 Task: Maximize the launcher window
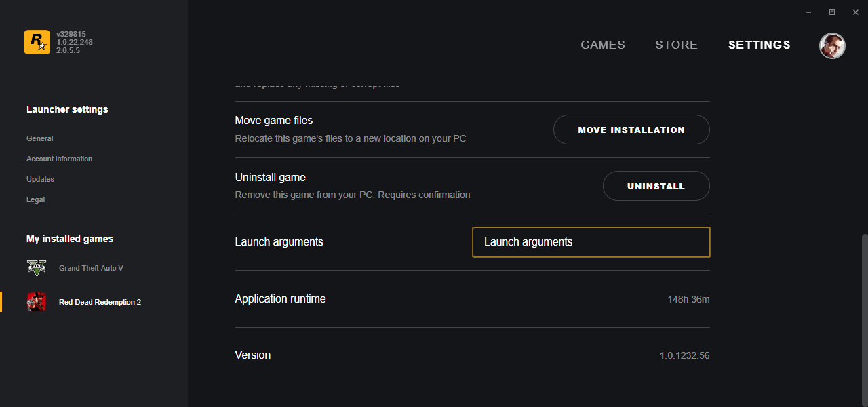tap(832, 12)
